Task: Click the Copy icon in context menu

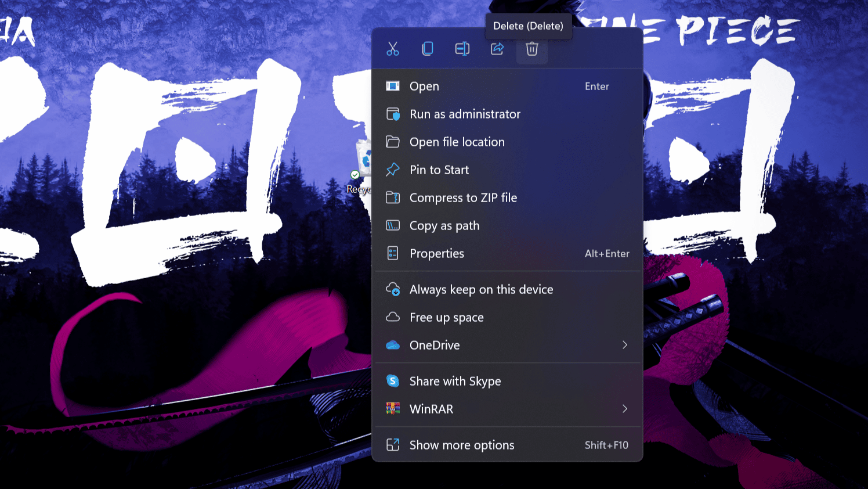Action: 428,49
